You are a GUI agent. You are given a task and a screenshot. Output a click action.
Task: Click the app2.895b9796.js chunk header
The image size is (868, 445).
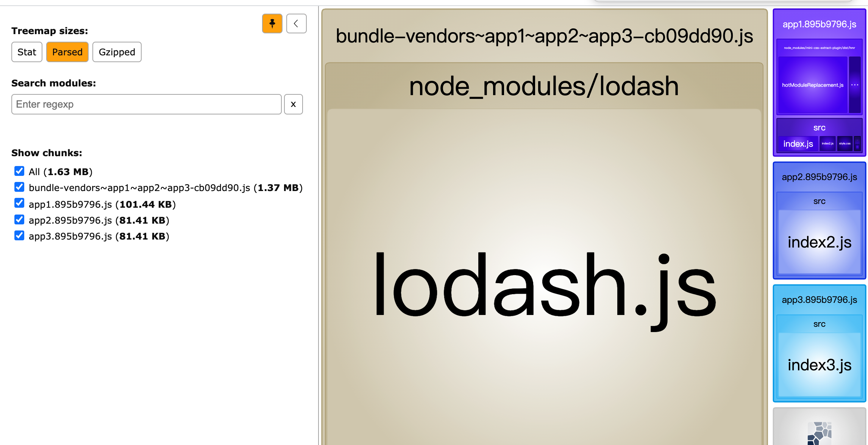click(x=820, y=177)
